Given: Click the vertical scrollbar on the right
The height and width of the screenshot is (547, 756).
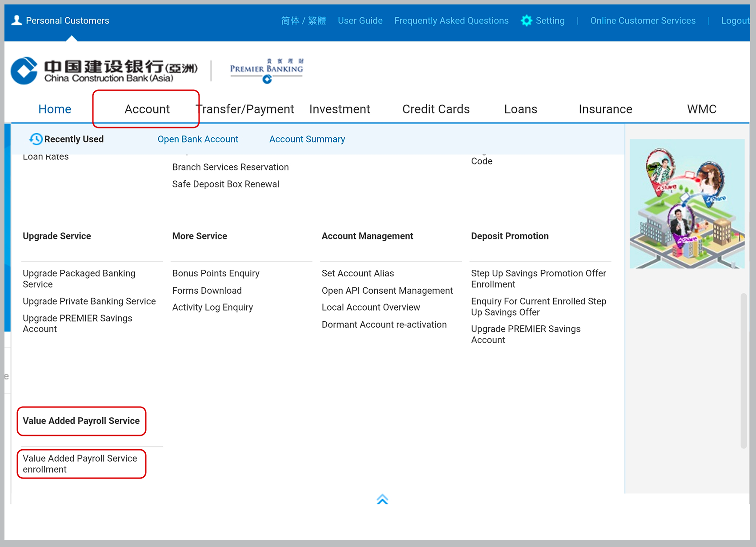Looking at the screenshot, I should (743, 370).
